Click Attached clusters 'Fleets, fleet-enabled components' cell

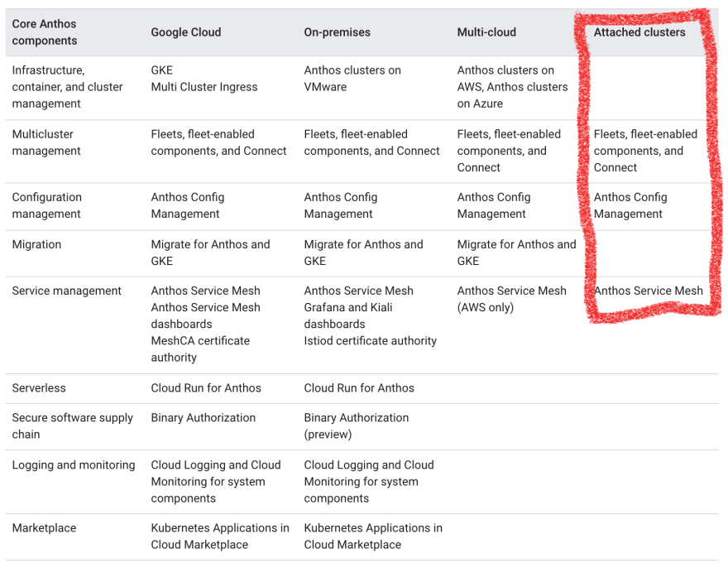(x=645, y=151)
